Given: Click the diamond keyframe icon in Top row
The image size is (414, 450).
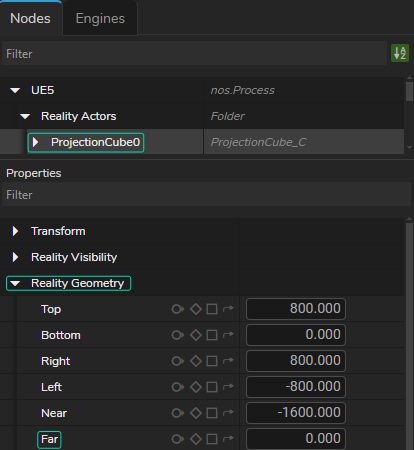Looking at the screenshot, I should click(196, 309).
